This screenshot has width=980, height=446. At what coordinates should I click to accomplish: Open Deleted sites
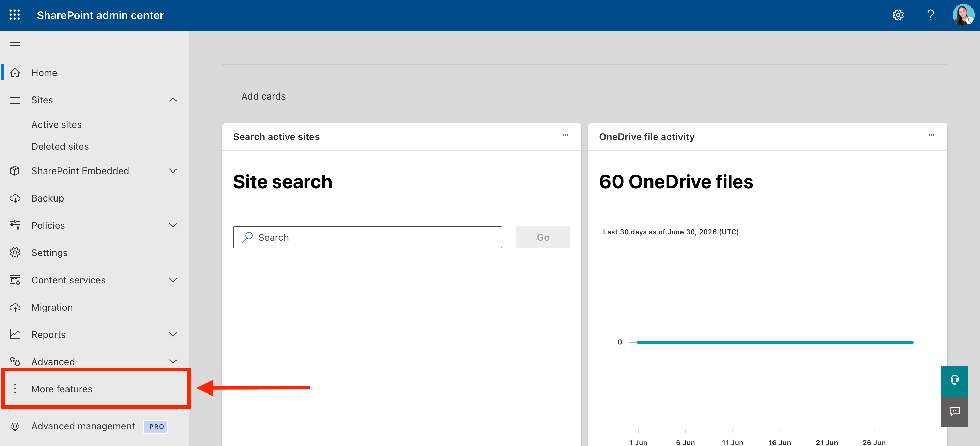60,147
